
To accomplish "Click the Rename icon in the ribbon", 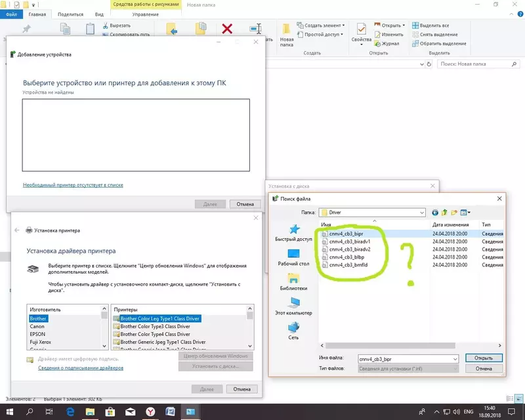I will coord(256,28).
